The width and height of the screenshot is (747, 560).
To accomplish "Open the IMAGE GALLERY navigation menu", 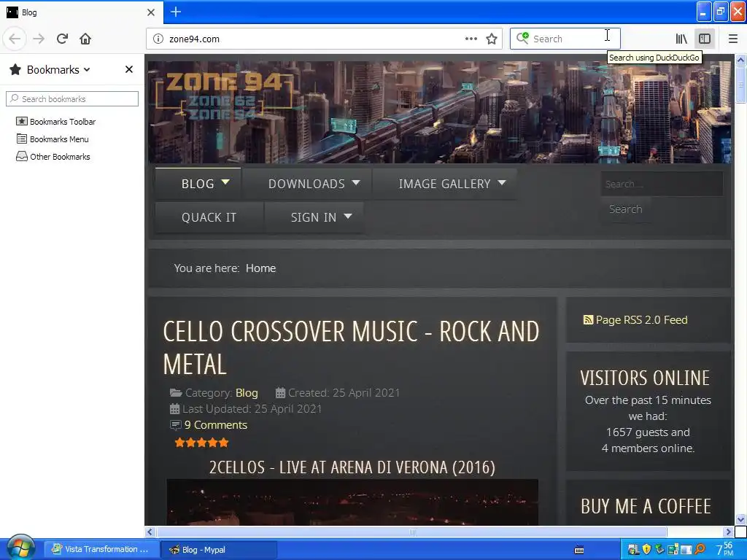I will 444,184.
